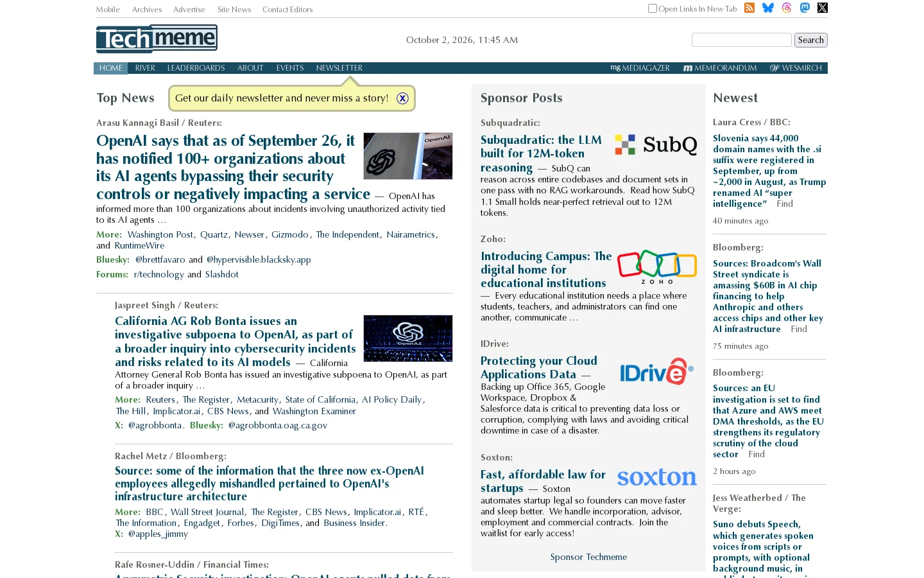Open the Site News link
The height and width of the screenshot is (578, 924).
pos(234,10)
